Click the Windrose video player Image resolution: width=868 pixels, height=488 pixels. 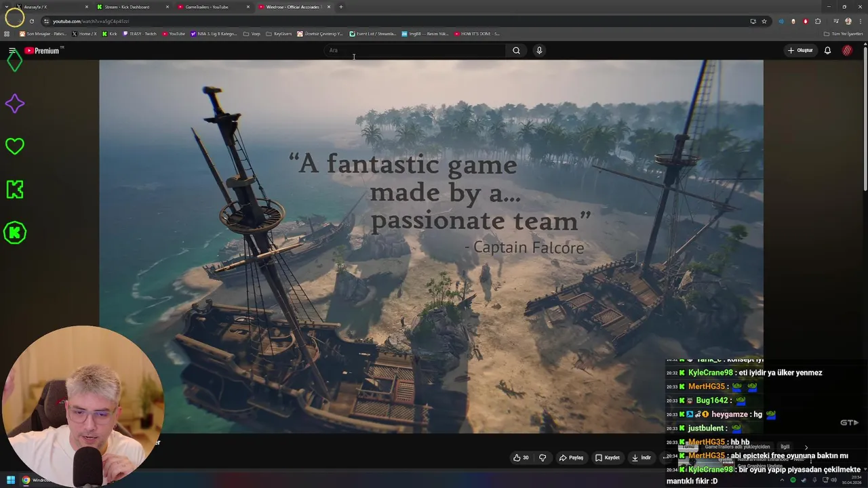coord(431,246)
